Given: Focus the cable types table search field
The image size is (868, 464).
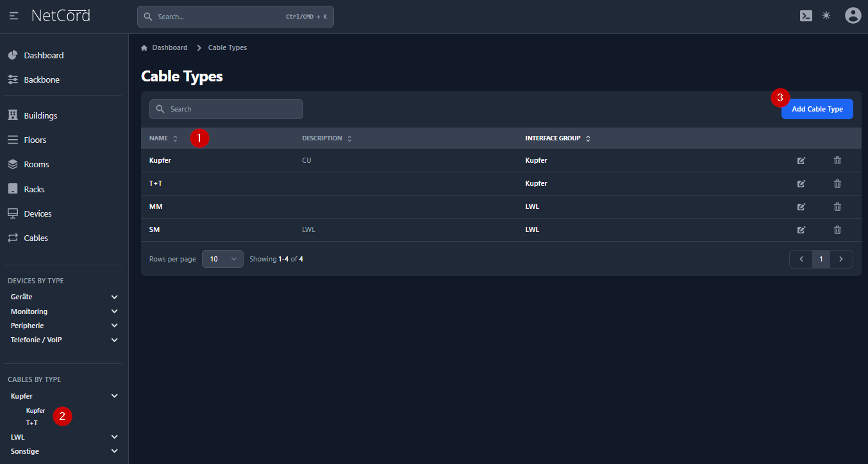Looking at the screenshot, I should click(x=226, y=109).
